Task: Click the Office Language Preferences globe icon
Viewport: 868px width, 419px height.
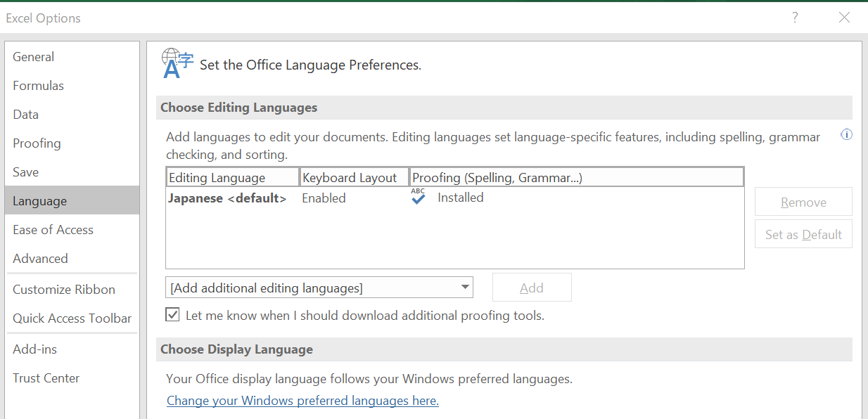Action: [x=177, y=64]
